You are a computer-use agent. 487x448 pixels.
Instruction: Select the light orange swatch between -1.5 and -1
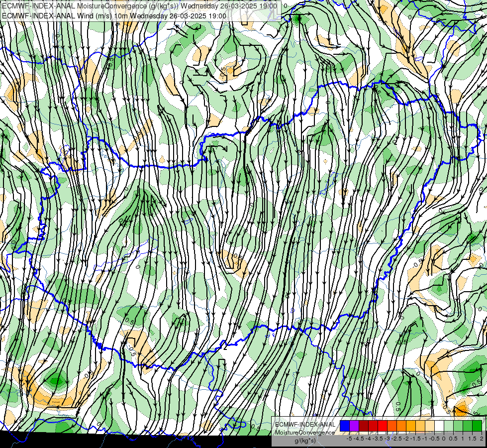tap(420, 426)
